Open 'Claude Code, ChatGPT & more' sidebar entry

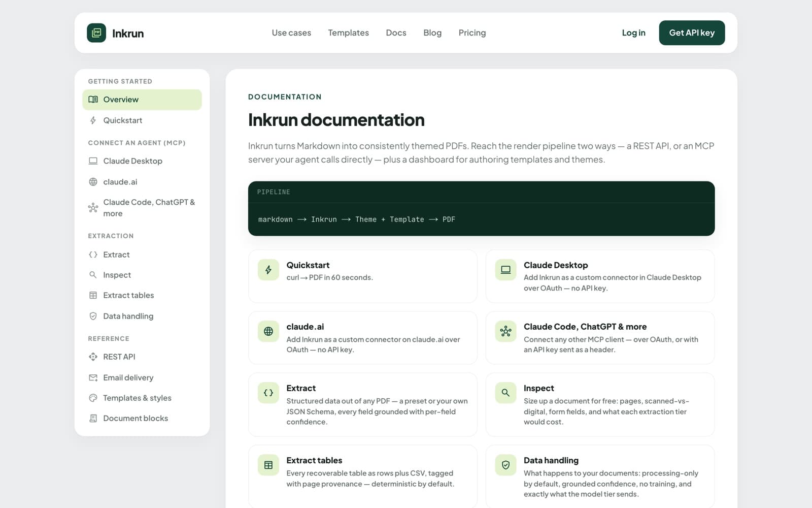[x=142, y=208]
